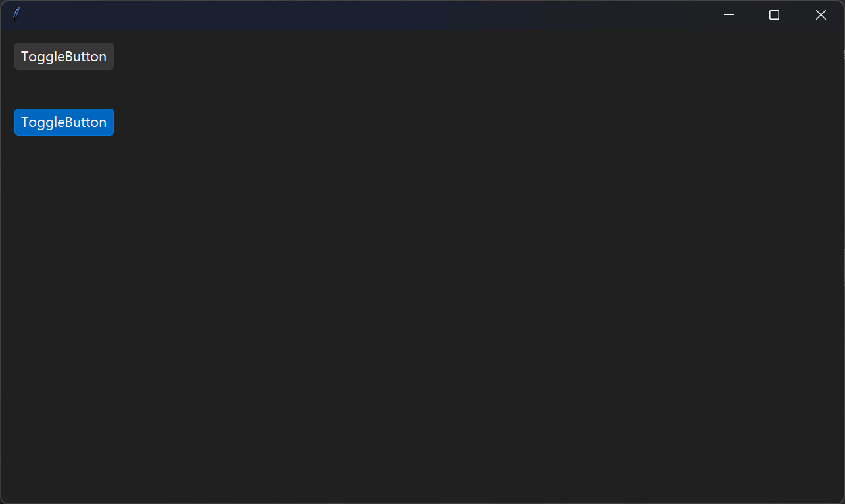This screenshot has height=504, width=845.
Task: Minimize the window using the dash icon
Action: 729,15
